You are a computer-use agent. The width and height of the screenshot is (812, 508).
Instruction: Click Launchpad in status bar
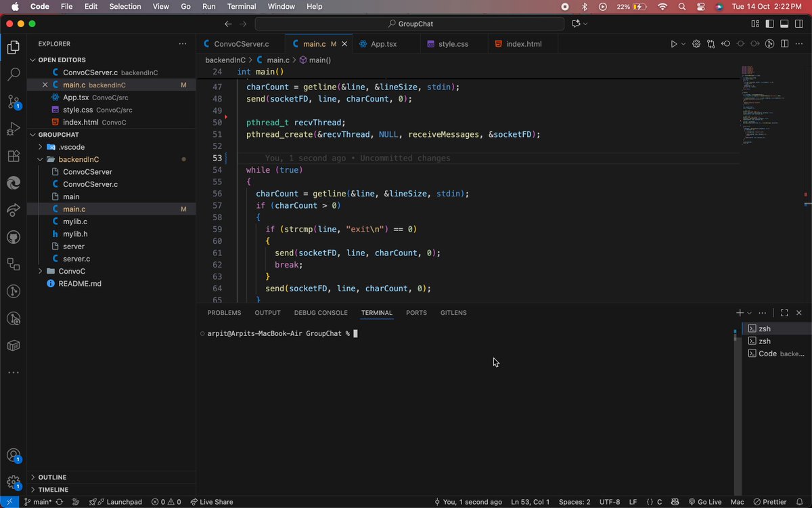tap(116, 502)
